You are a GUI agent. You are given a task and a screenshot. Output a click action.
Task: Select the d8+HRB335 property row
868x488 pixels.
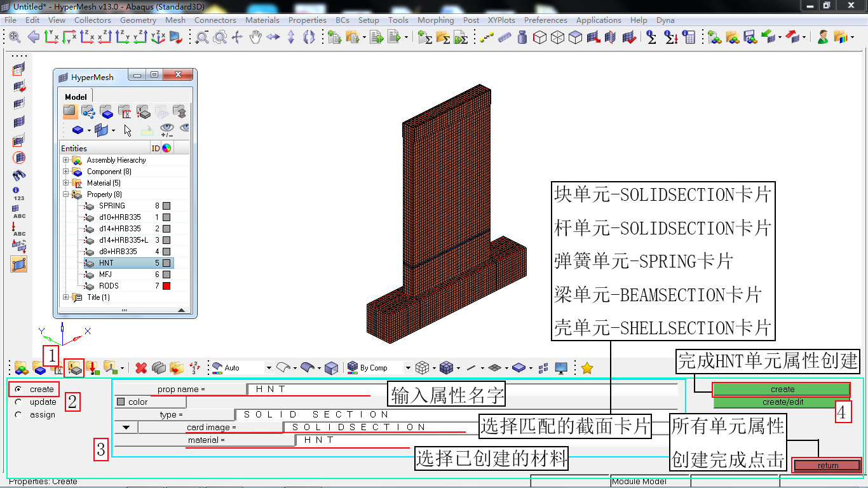pyautogui.click(x=118, y=252)
